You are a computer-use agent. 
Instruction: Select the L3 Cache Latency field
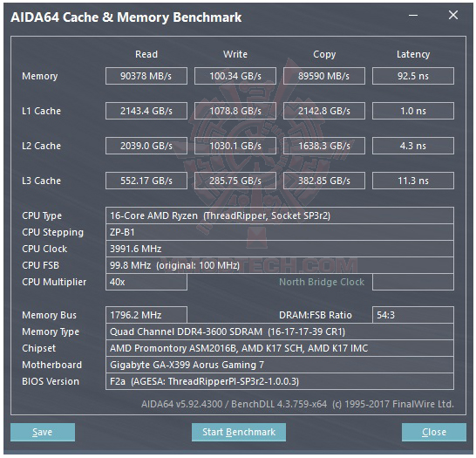[x=413, y=181]
